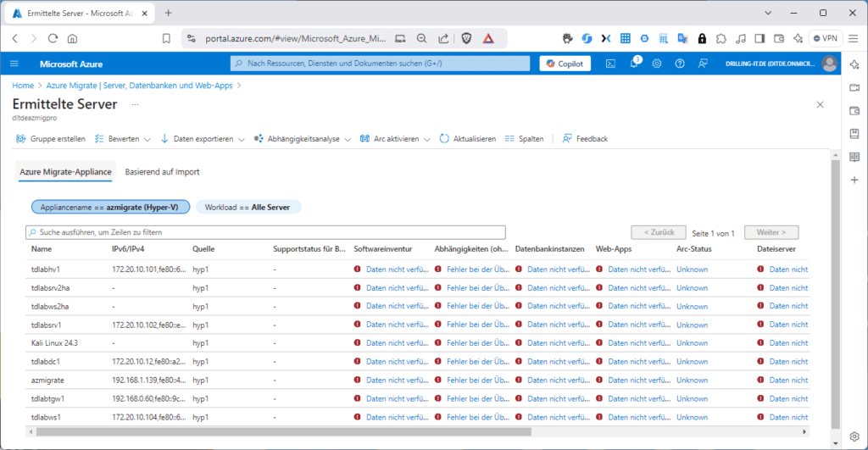
Task: Open the reading list book sidebar icon
Action: point(854,157)
